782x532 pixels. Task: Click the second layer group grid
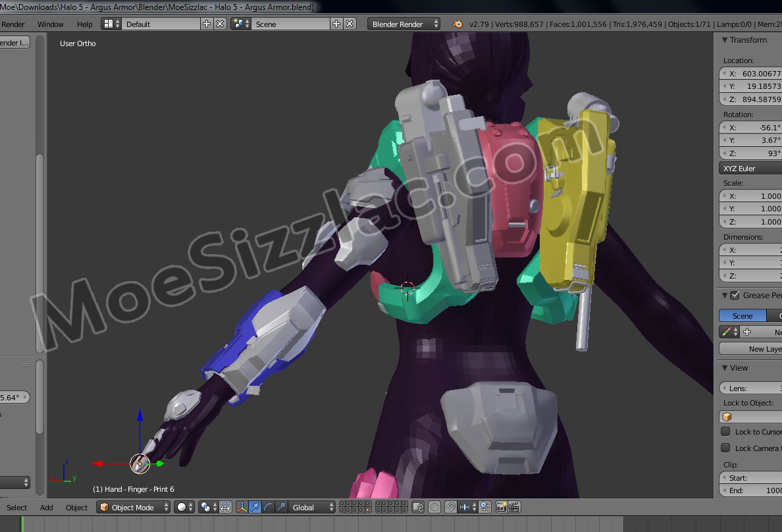(392, 508)
